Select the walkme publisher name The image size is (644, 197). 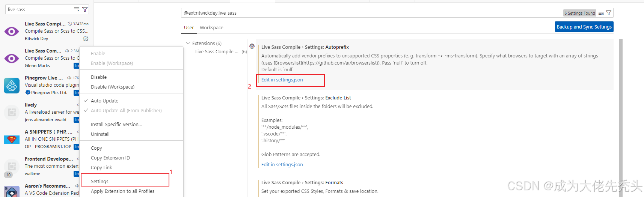click(x=32, y=174)
